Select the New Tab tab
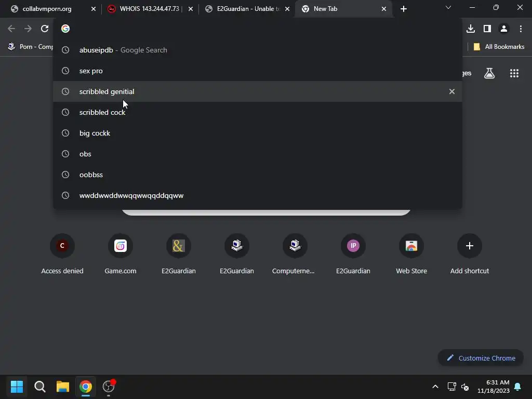Image resolution: width=532 pixels, height=399 pixels. 344,9
